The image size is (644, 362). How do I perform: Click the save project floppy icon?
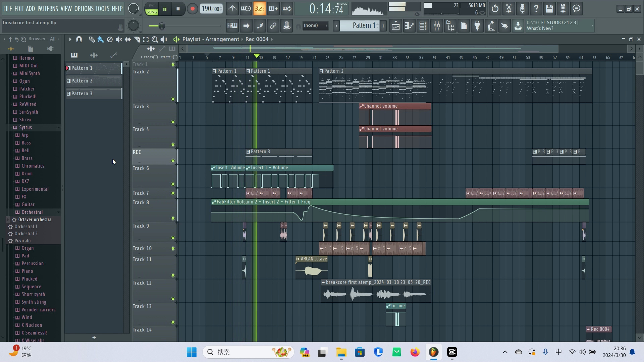549,9
